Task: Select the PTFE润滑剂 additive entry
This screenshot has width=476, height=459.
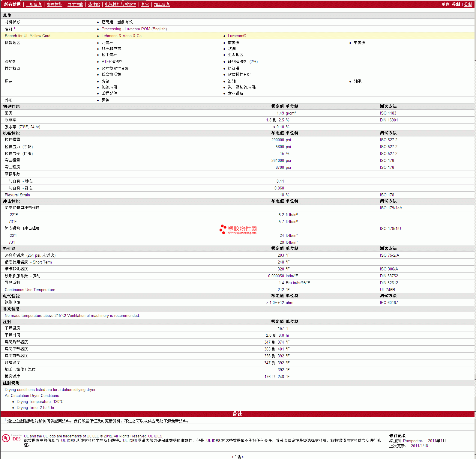Action: [112, 61]
